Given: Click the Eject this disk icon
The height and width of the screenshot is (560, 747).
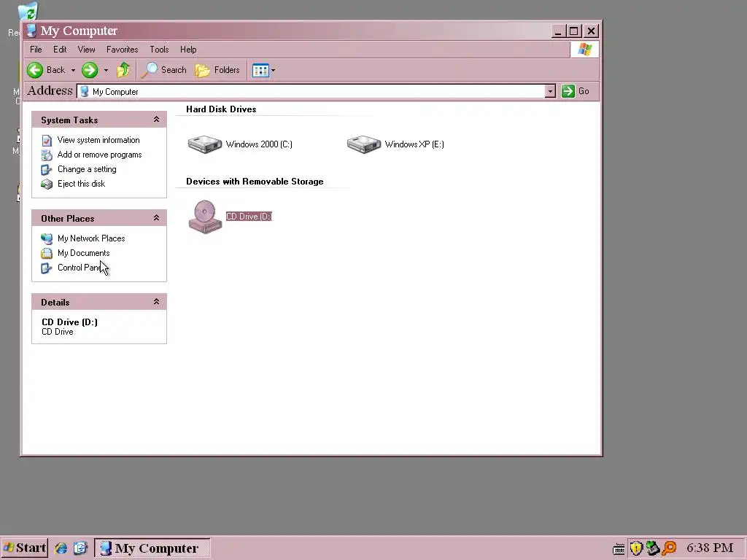Looking at the screenshot, I should pos(47,184).
